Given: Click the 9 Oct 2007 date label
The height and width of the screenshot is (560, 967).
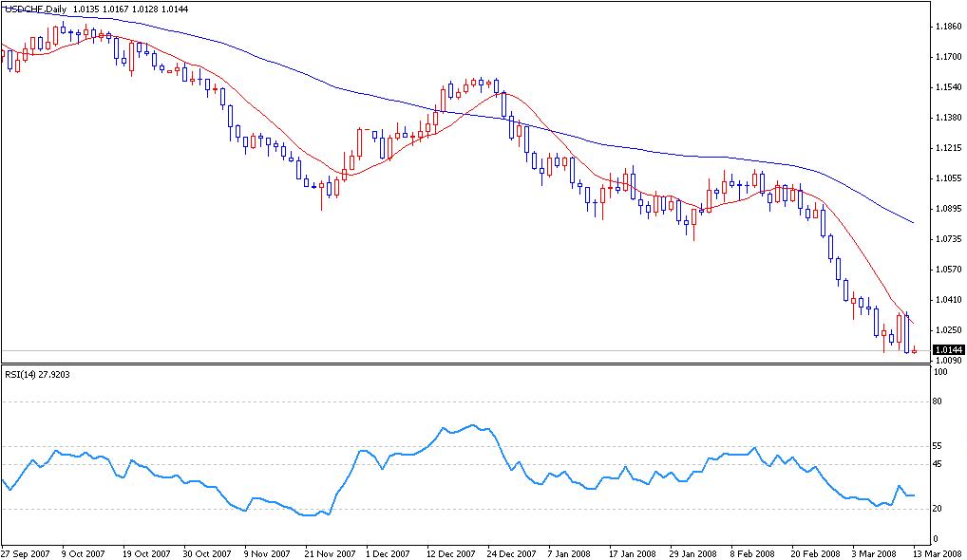Looking at the screenshot, I should coord(84,554).
